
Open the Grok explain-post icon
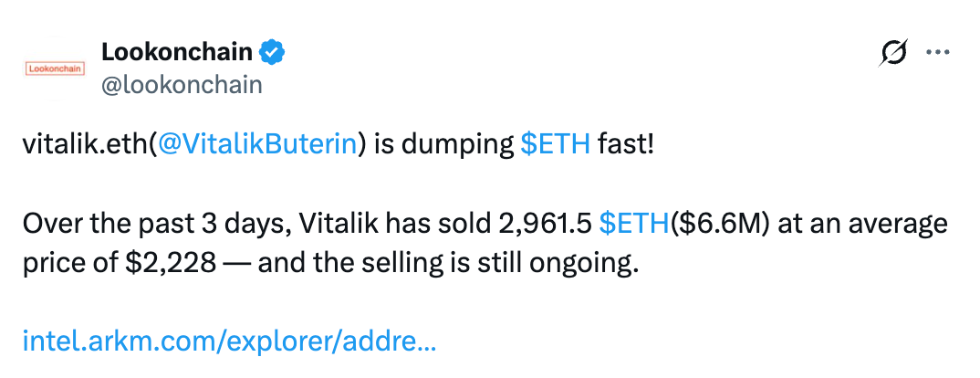point(890,55)
